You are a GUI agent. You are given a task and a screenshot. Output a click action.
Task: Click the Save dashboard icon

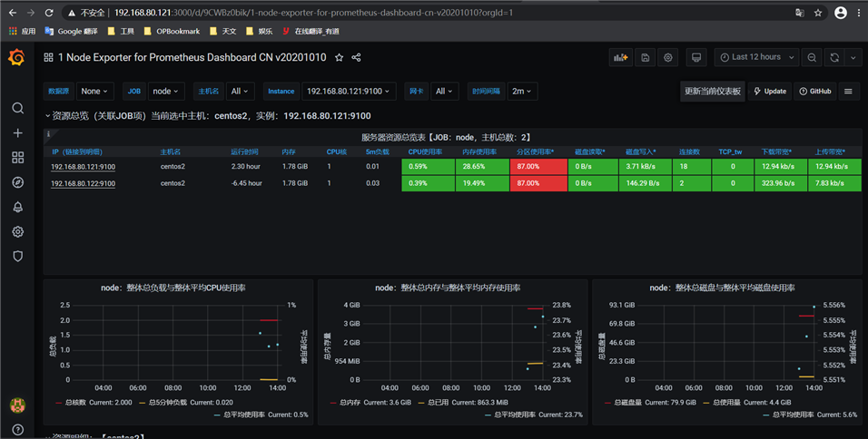click(645, 57)
